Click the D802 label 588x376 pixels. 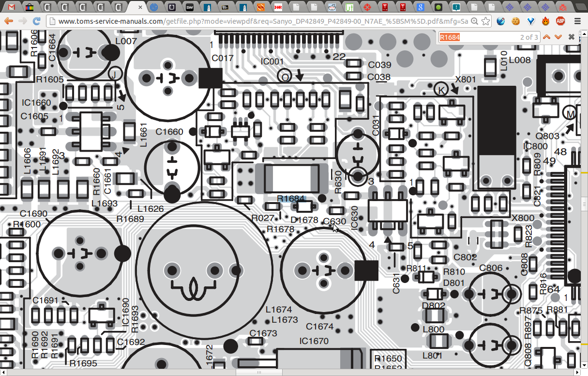[434, 305]
